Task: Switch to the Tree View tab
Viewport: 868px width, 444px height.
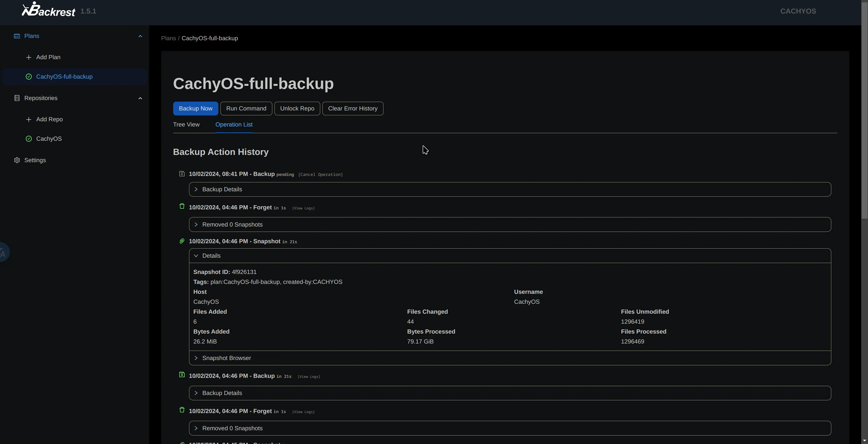Action: pos(186,124)
